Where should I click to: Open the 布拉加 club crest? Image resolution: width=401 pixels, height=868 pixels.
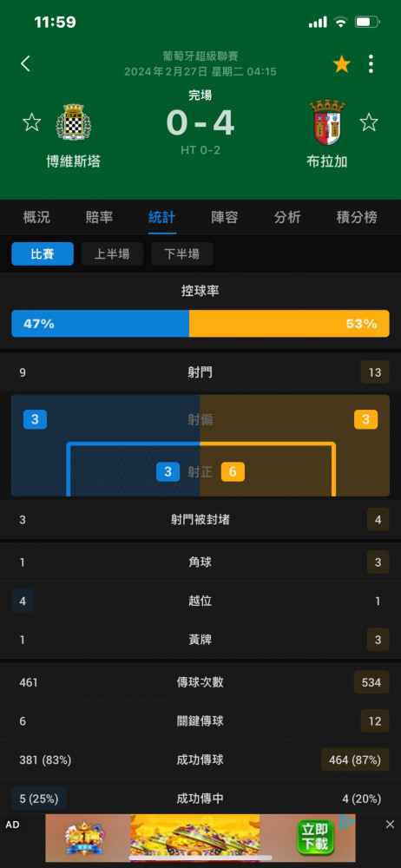[327, 122]
